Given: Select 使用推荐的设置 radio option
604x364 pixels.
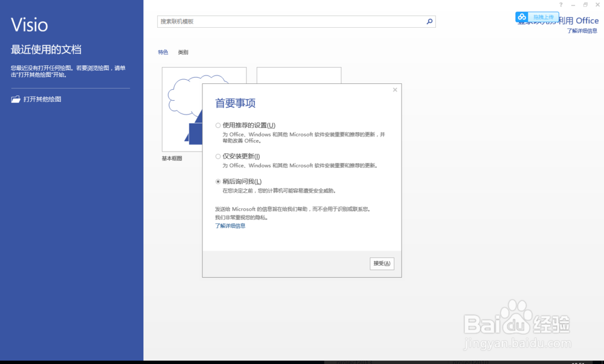Looking at the screenshot, I should [218, 126].
